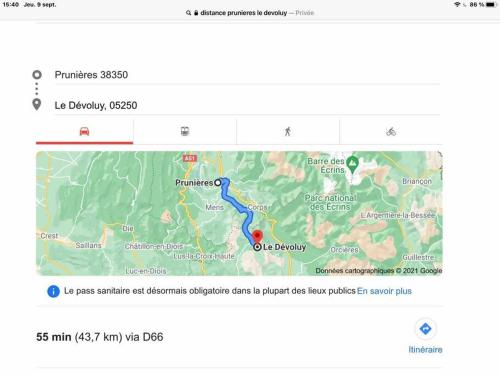Click the padlock icon in address bar

[196, 13]
